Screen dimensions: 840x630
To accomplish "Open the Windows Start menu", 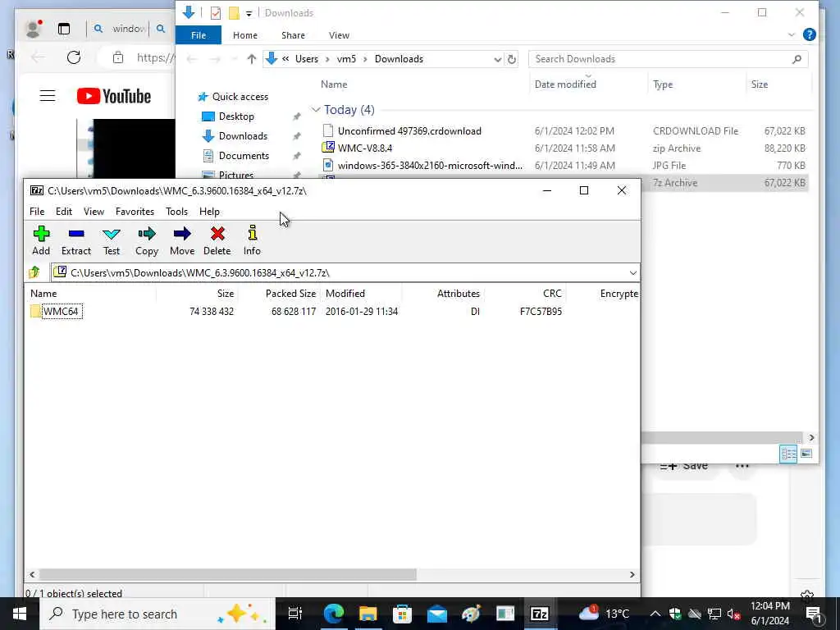I will (20, 614).
